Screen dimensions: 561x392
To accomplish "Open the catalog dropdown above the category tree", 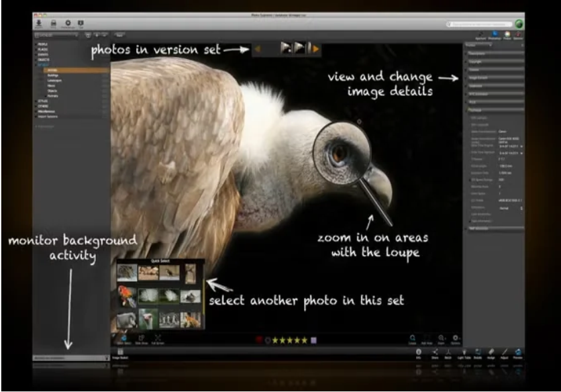I will 56,35.
